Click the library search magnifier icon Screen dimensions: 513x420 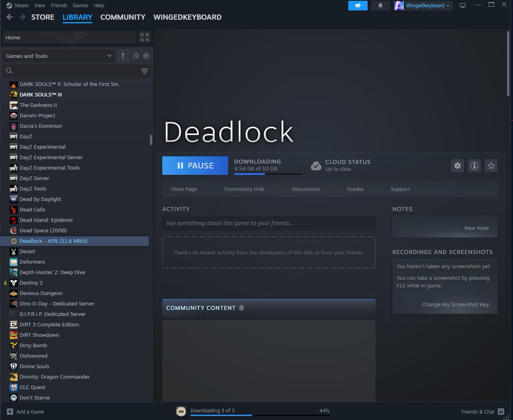(x=9, y=71)
